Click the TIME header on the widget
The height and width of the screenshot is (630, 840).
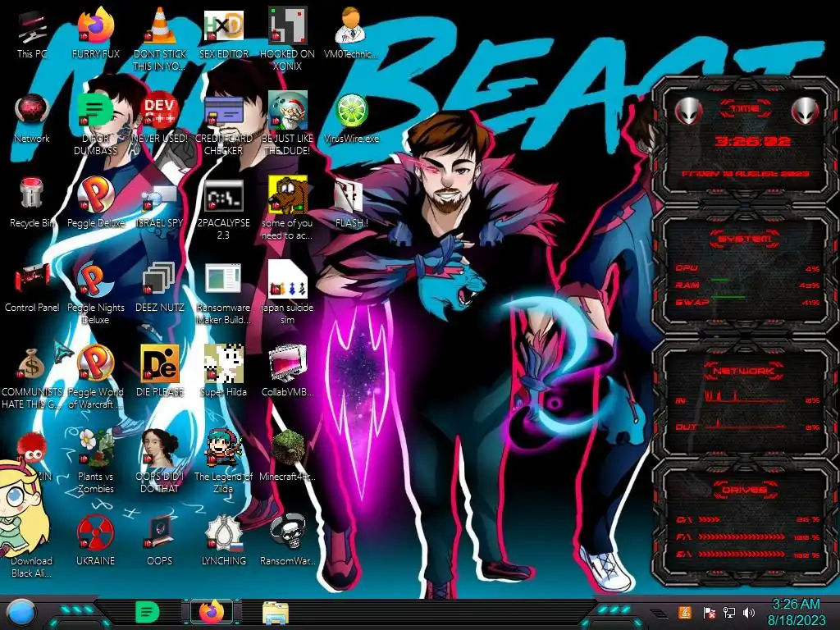745,108
